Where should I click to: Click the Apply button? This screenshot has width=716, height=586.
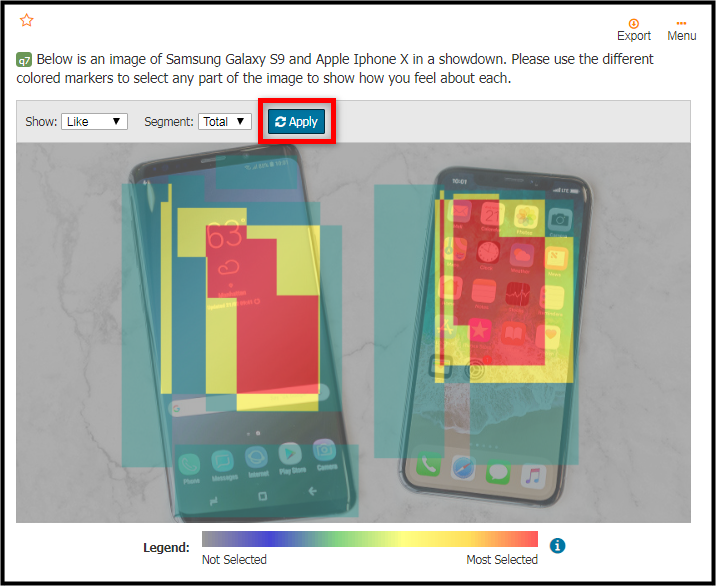296,121
